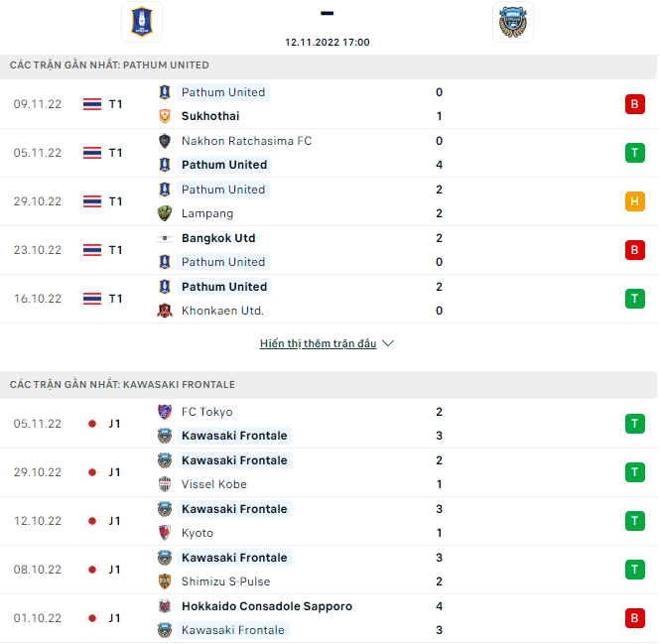
Task: Open the Khonkaen Utd. team link
Action: 222,311
